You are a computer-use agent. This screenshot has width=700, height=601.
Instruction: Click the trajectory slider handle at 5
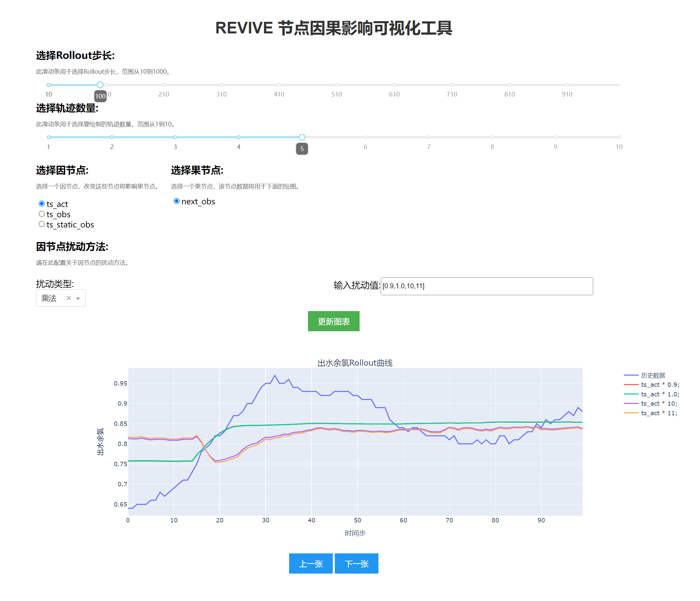(x=302, y=137)
